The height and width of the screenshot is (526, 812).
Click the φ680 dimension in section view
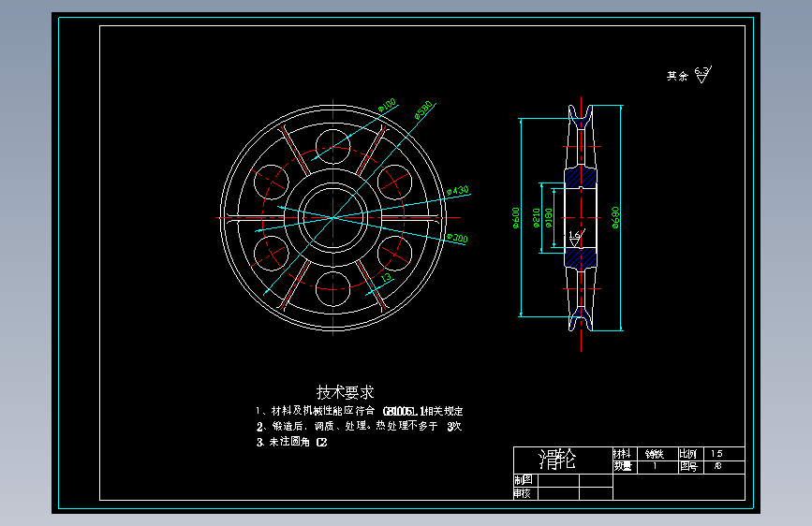615,217
